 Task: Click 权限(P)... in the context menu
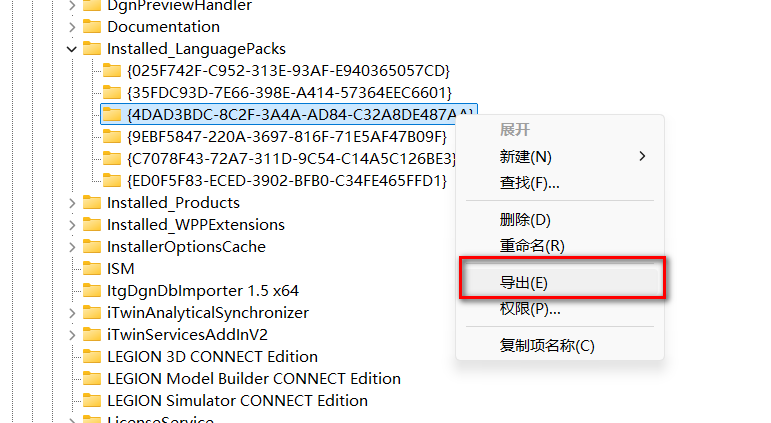530,309
